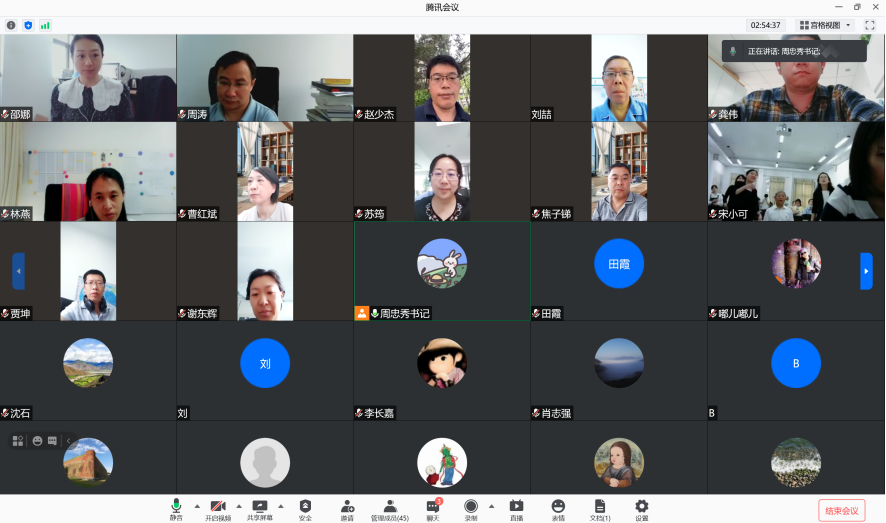
Task: Click the 结束会议 end meeting button
Action: click(841, 510)
